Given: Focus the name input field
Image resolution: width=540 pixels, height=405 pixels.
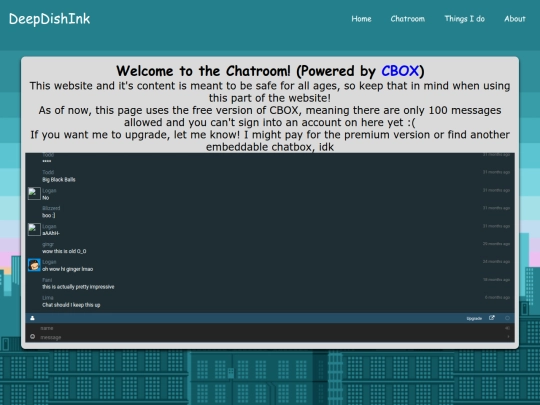Looking at the screenshot, I should click(x=270, y=328).
